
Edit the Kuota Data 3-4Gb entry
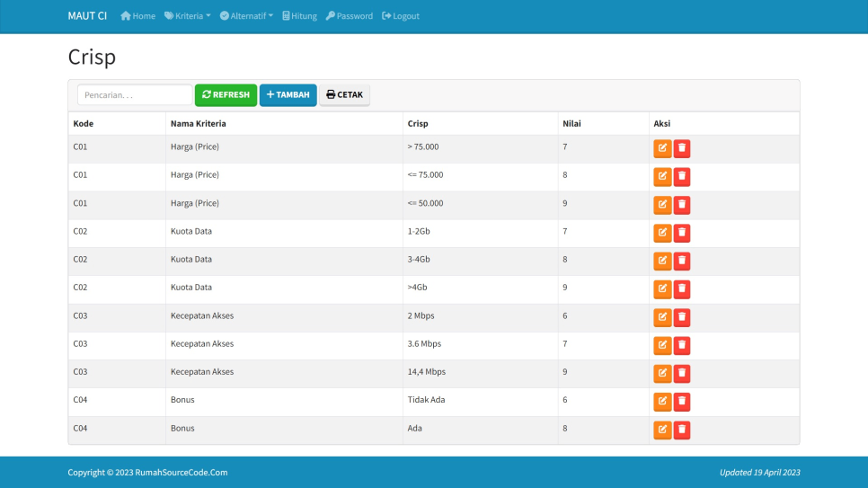662,262
